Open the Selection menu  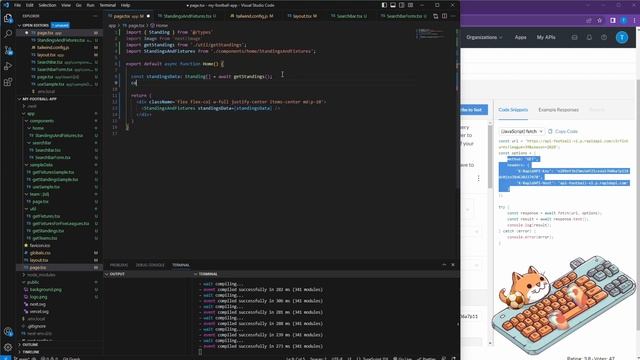[x=47, y=5]
